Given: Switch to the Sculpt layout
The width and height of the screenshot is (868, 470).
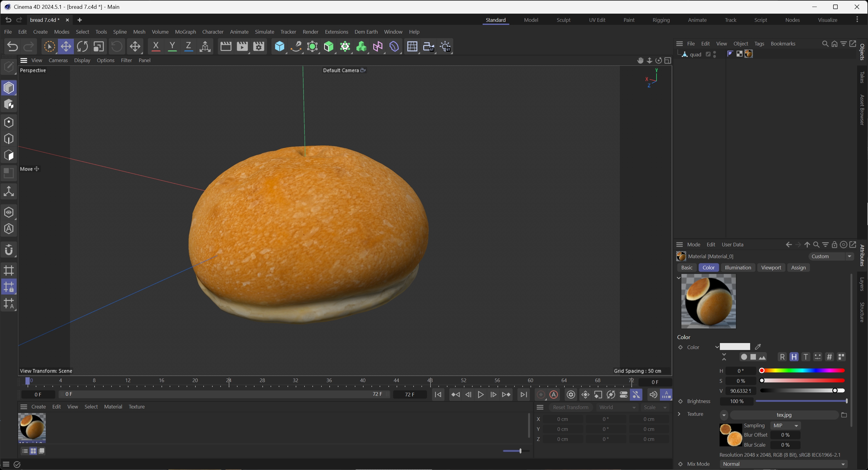Looking at the screenshot, I should 563,20.
